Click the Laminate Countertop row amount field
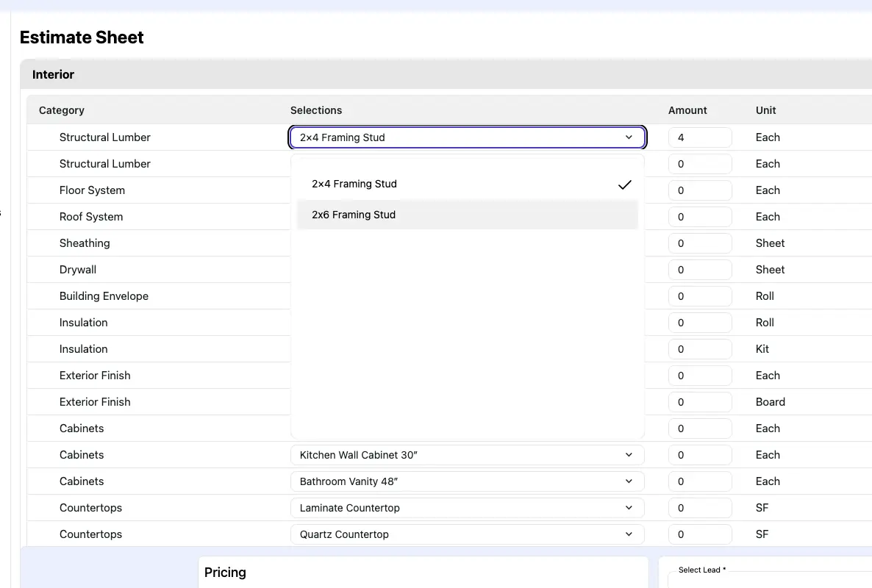Image resolution: width=872 pixels, height=588 pixels. click(699, 508)
